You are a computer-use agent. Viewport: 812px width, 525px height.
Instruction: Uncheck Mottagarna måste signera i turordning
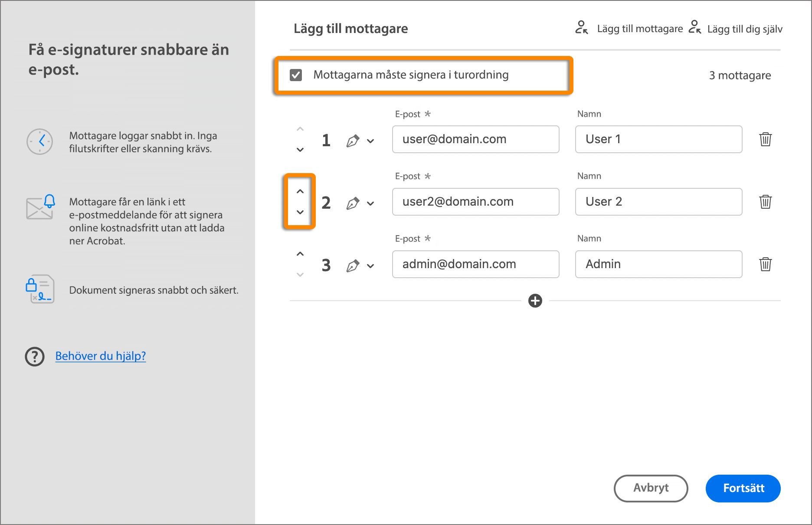click(x=296, y=75)
